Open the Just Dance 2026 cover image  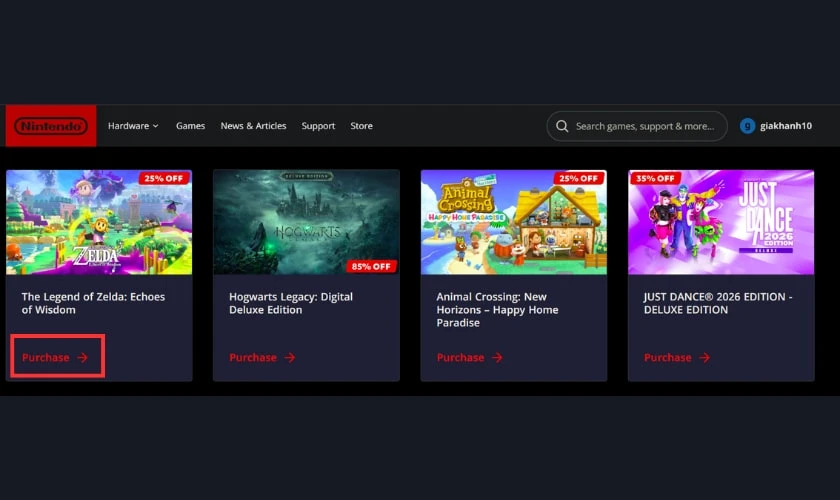click(x=721, y=222)
